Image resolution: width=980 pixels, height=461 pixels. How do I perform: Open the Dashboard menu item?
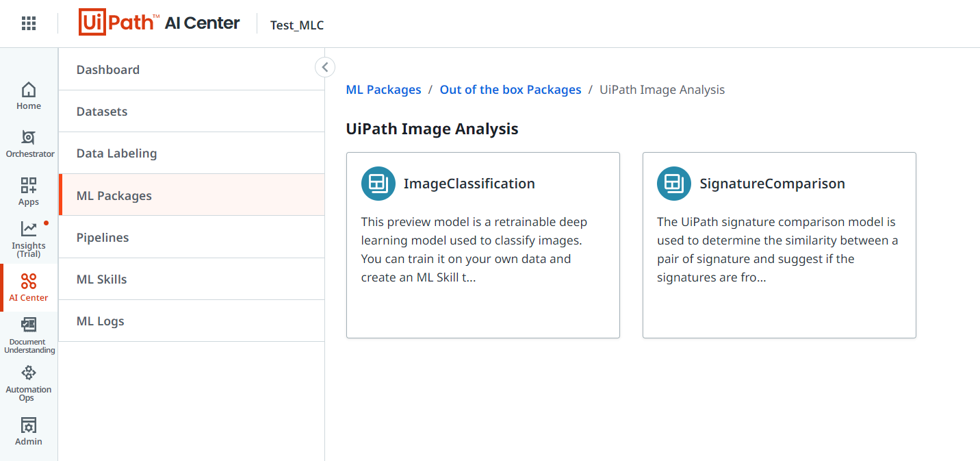click(x=108, y=70)
